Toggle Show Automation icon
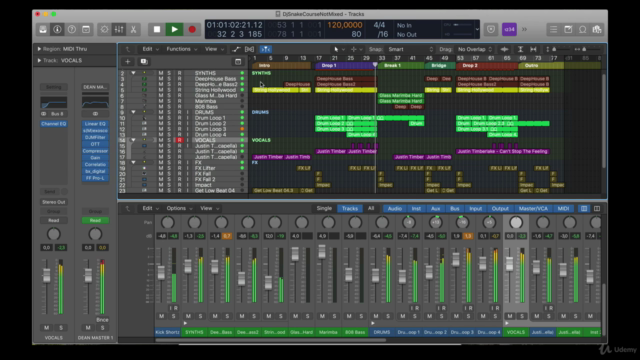The width and height of the screenshot is (640, 360). 236,49
